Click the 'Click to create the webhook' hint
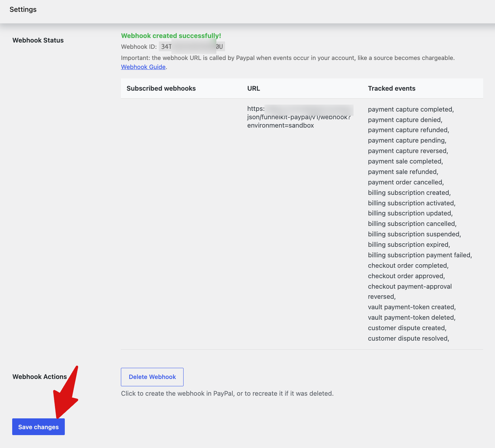This screenshot has width=495, height=448. tap(227, 393)
